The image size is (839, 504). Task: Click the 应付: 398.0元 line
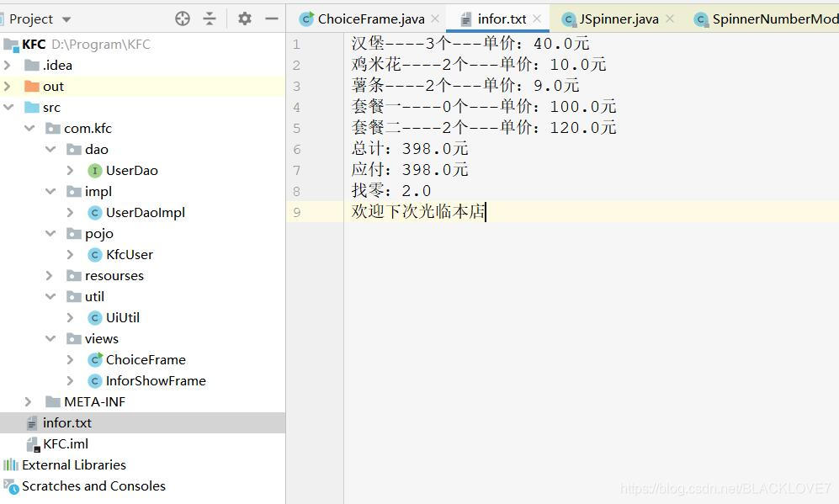click(x=410, y=170)
